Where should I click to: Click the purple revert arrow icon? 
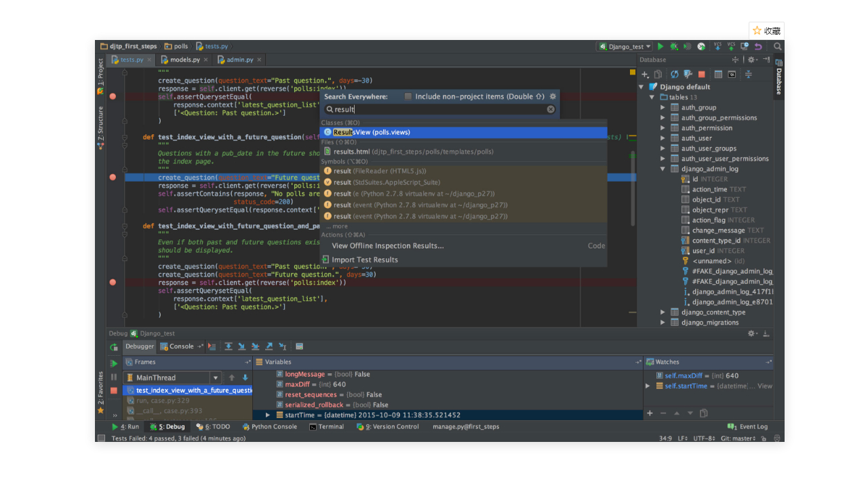758,47
